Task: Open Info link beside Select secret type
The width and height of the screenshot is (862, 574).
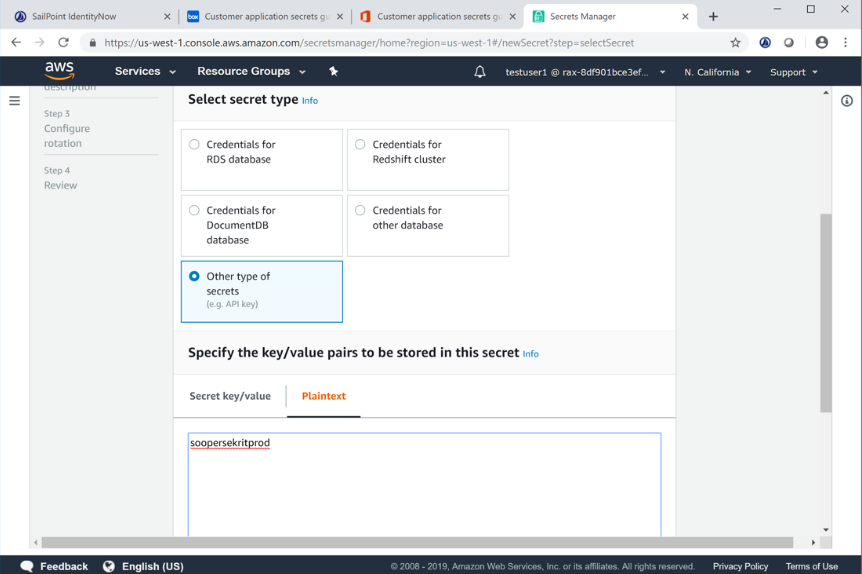Action: [310, 101]
